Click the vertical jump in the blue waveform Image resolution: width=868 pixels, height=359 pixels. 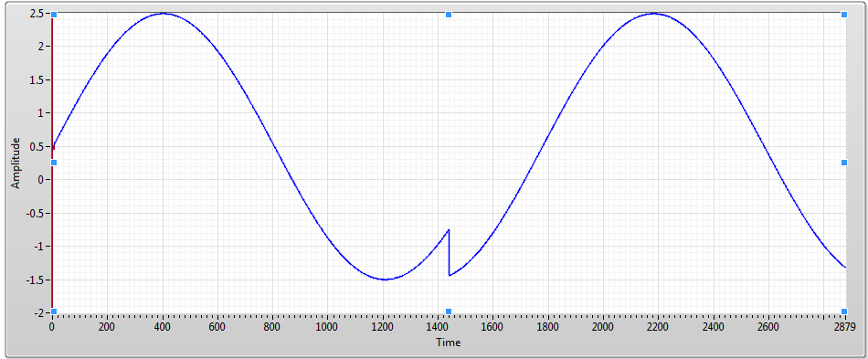pyautogui.click(x=449, y=252)
